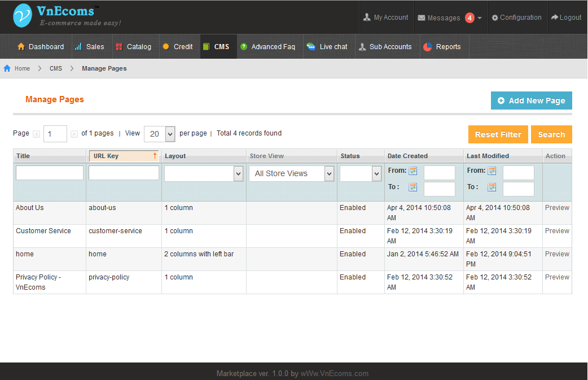
Task: Open the All Store Views dropdown
Action: tap(291, 173)
